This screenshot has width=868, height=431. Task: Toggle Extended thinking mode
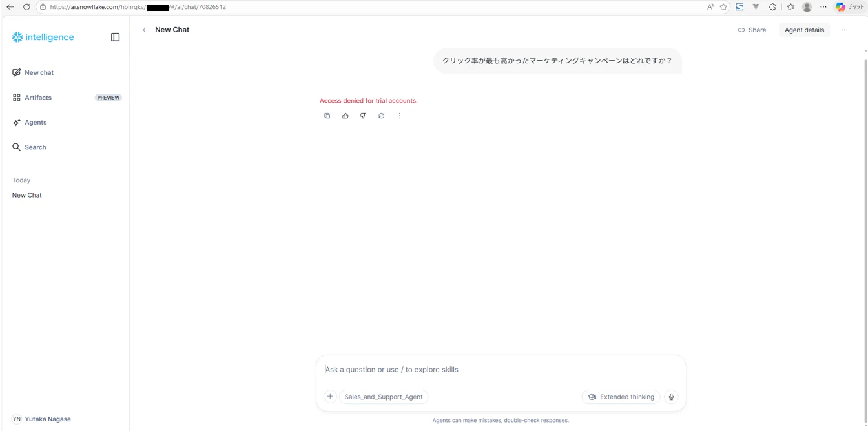[x=621, y=397]
